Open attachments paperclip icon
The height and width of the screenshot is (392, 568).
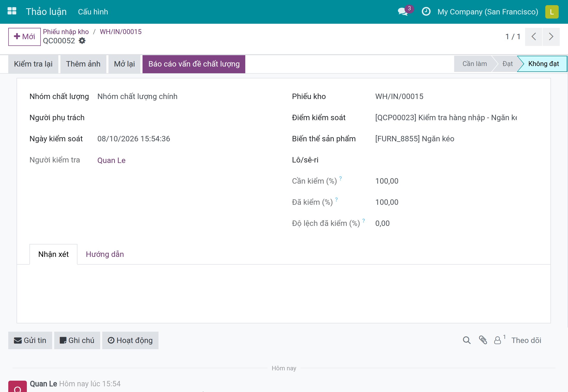[483, 340]
